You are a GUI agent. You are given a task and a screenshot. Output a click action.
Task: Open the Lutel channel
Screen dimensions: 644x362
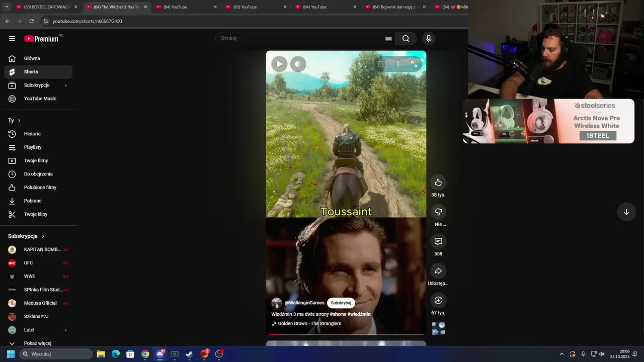coord(38,330)
